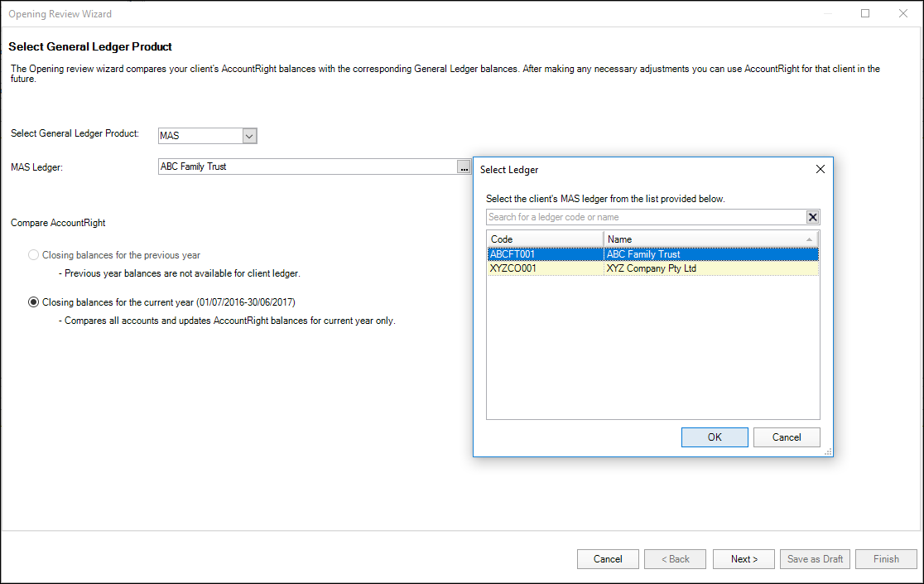Confirm ledger selection with OK button
Viewport: 924px width, 584px height.
[715, 437]
